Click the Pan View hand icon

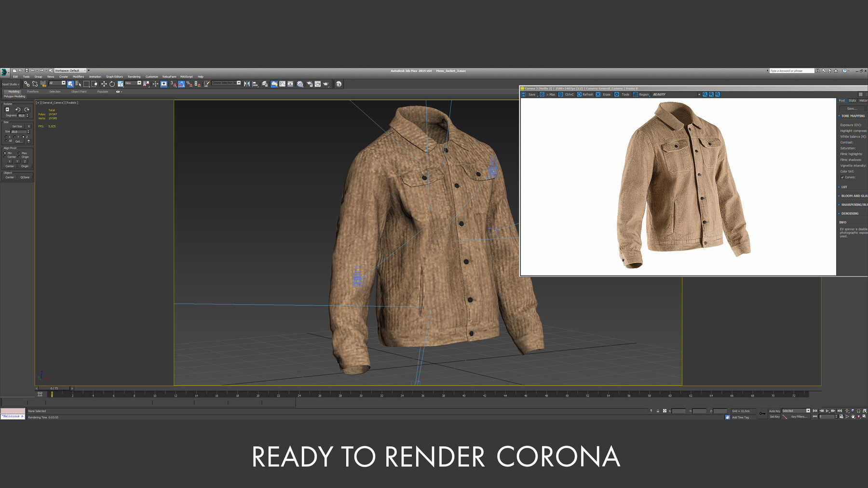click(x=853, y=417)
